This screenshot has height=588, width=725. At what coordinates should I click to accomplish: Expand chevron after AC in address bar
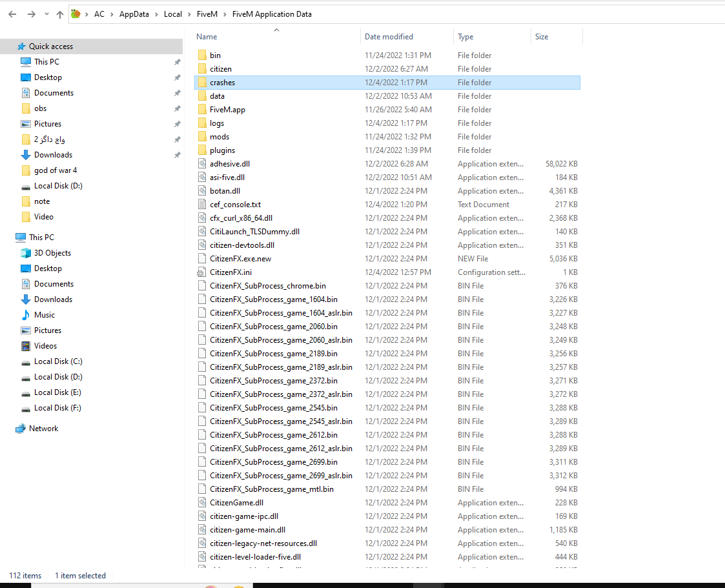(x=112, y=14)
